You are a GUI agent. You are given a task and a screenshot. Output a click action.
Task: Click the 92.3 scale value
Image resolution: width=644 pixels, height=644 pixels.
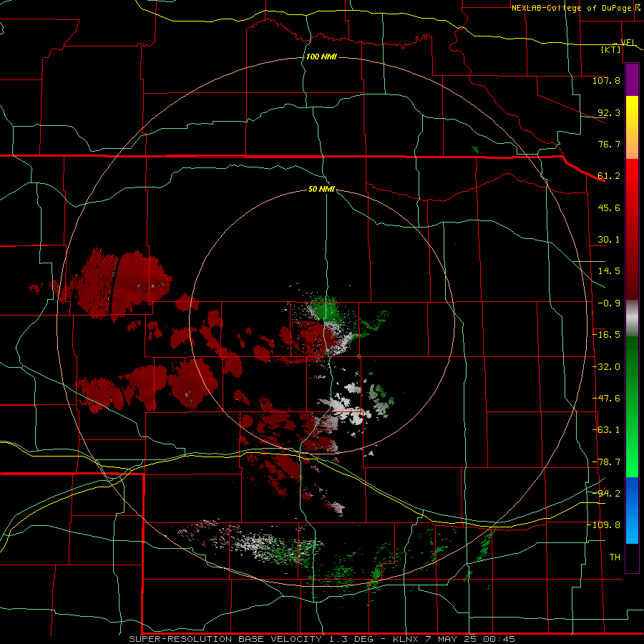click(x=609, y=112)
